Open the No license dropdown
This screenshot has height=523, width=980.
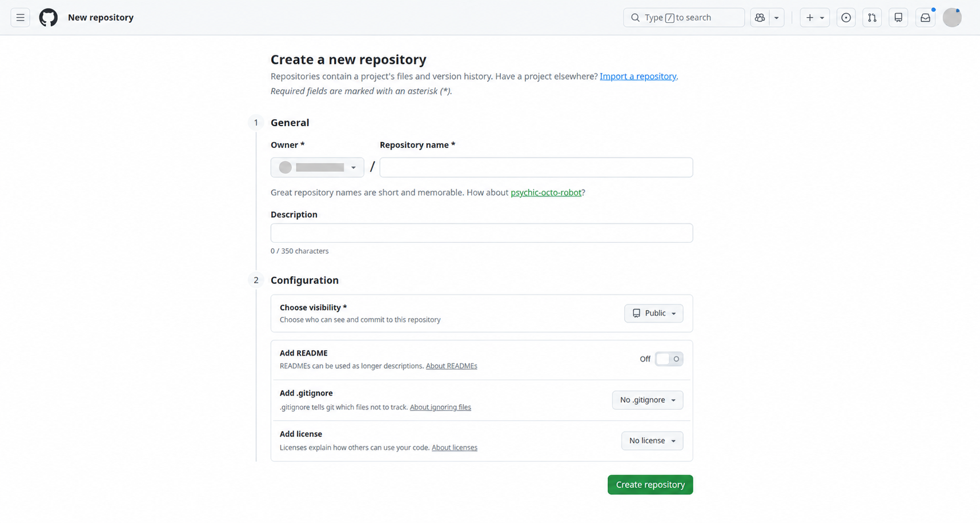coord(652,441)
